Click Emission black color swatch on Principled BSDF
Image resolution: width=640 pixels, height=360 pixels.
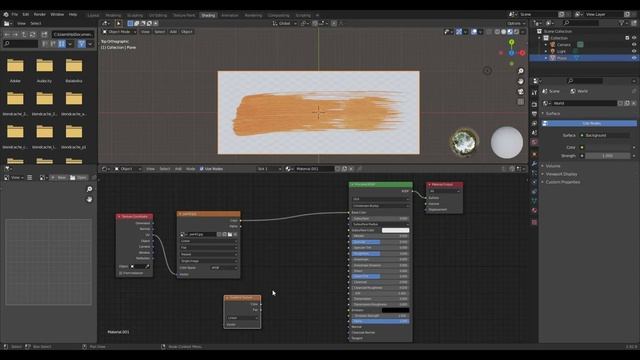tap(395, 310)
